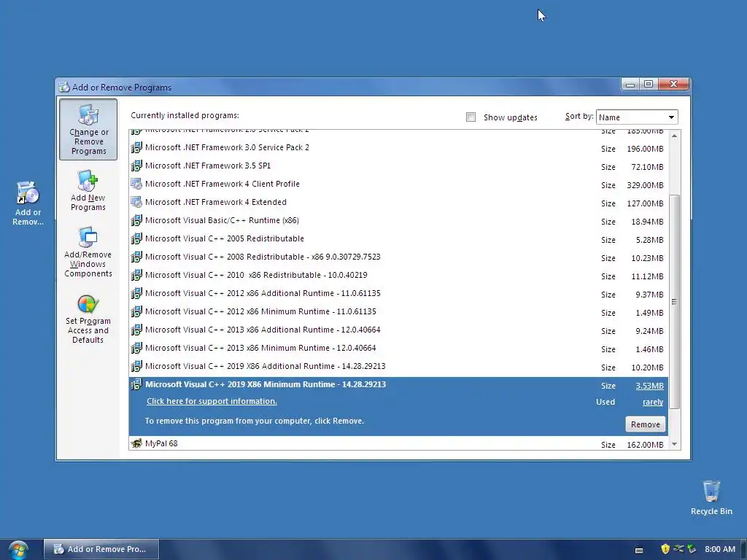
Task: Select Visual C++ 2013 x86 Minimum Runtime row
Action: tap(398, 348)
